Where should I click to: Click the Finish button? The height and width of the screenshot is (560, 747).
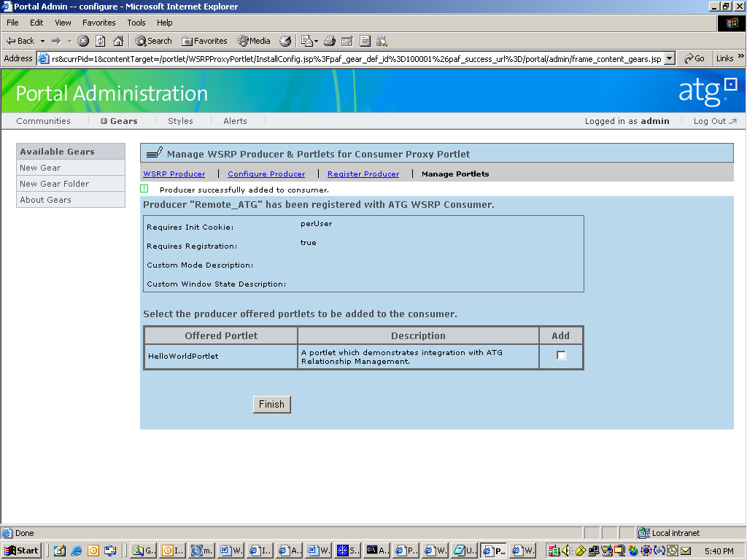coord(271,404)
